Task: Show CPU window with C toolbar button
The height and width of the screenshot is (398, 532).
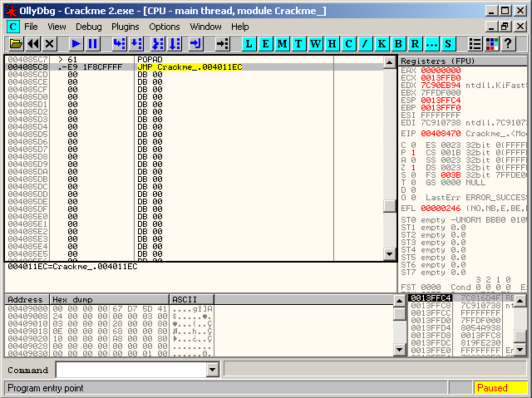Action: coord(348,44)
